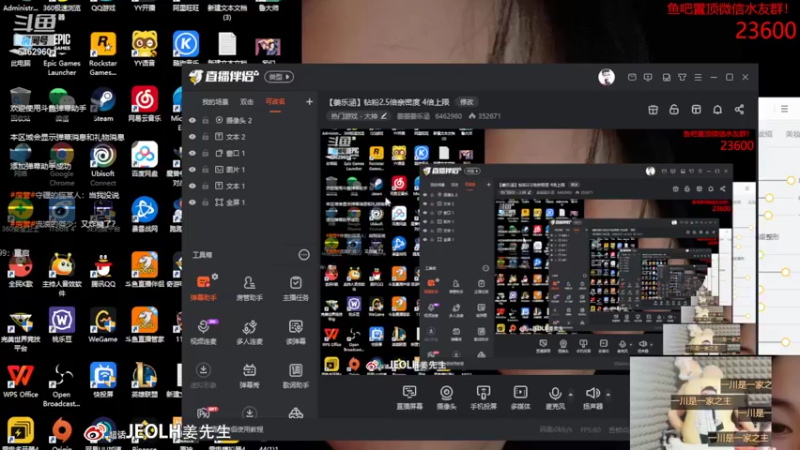The height and width of the screenshot is (450, 800).
Task: Add 手机投屏 phone mirroring source
Action: [483, 398]
